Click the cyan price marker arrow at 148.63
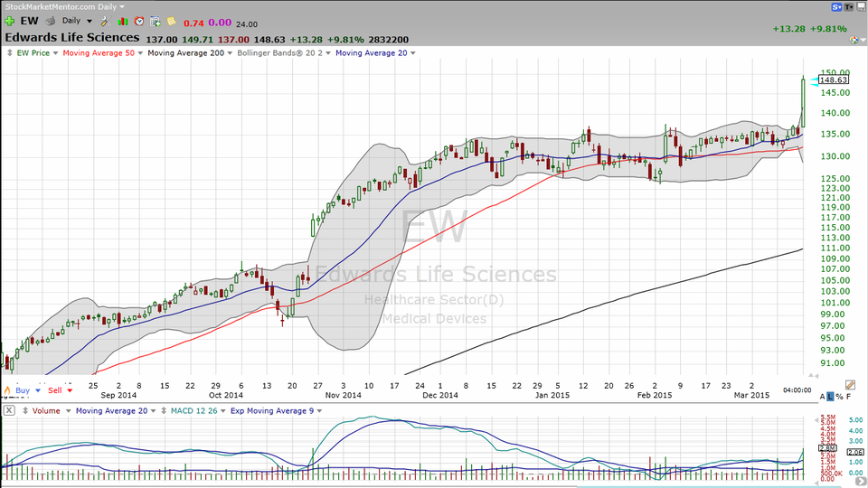 click(814, 81)
